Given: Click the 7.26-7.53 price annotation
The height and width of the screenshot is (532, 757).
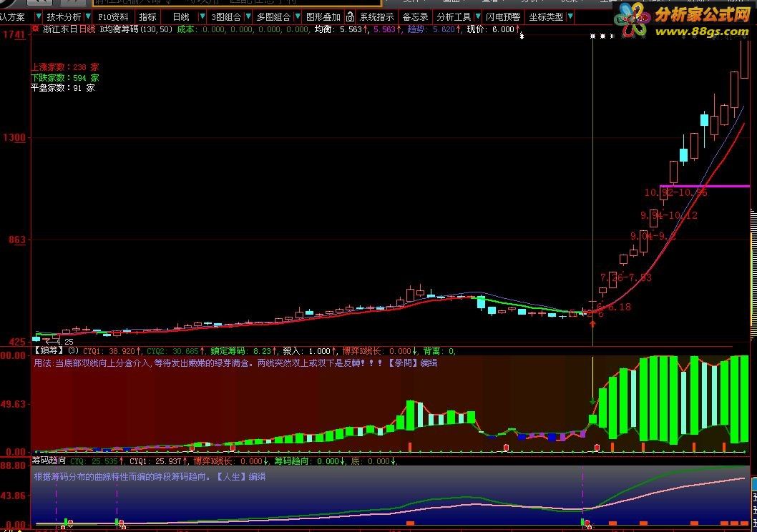Looking at the screenshot, I should point(626,278).
